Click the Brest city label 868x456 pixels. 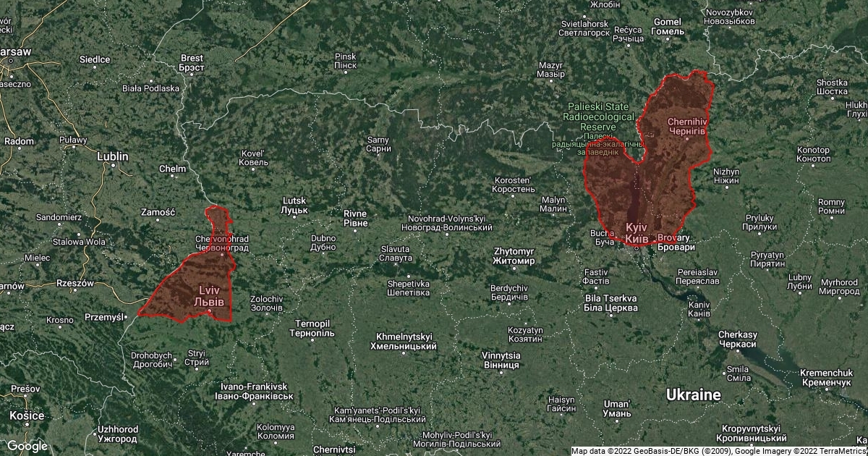(x=192, y=62)
